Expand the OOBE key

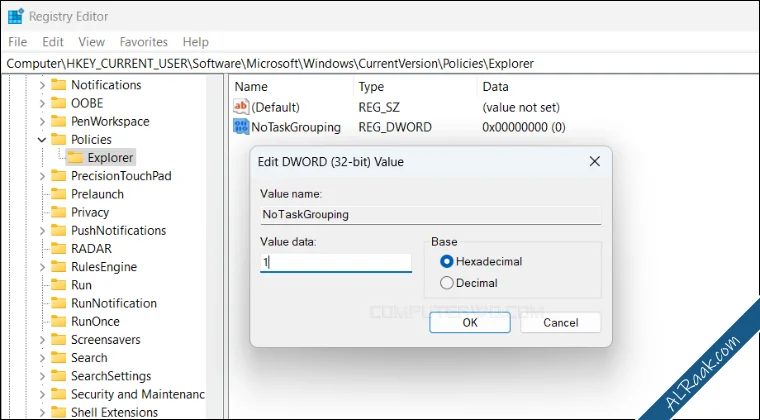42,103
